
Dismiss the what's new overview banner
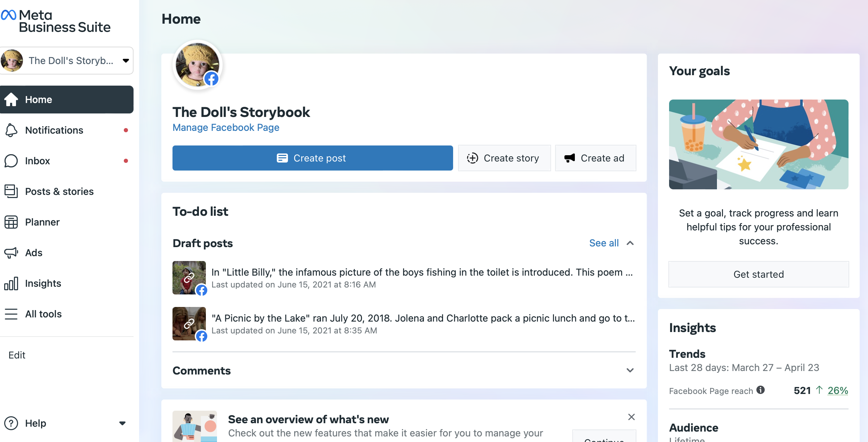[x=632, y=417]
